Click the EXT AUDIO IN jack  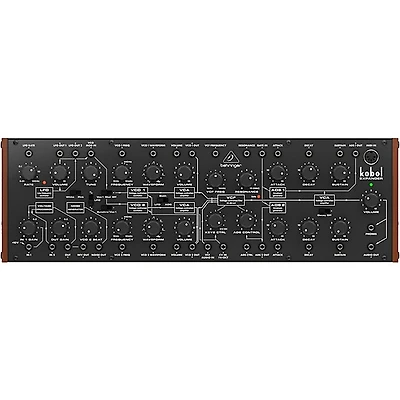207,247
